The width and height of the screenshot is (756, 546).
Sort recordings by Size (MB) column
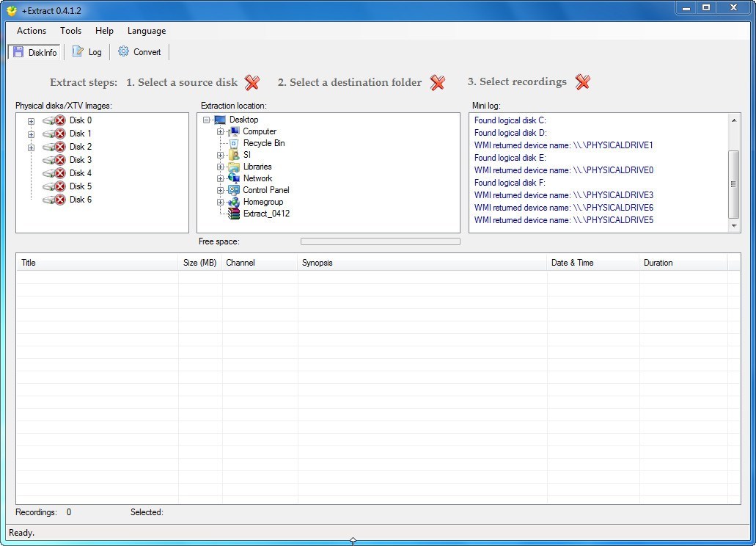[x=200, y=263]
